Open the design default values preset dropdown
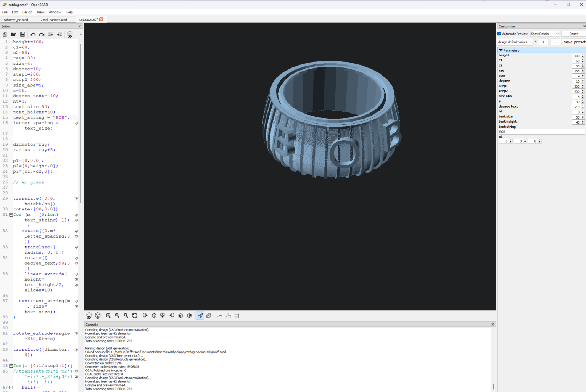The image size is (586, 392). coord(515,42)
